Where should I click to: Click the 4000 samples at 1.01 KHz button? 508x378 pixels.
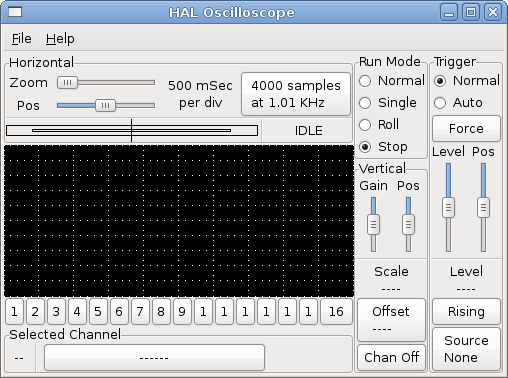tap(296, 94)
